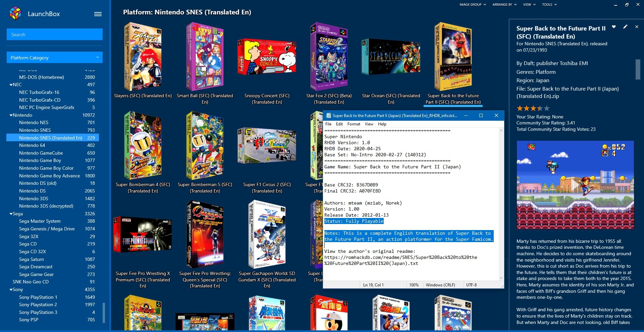644x332 pixels.
Task: Open the Arrange By dropdown
Action: point(504,5)
